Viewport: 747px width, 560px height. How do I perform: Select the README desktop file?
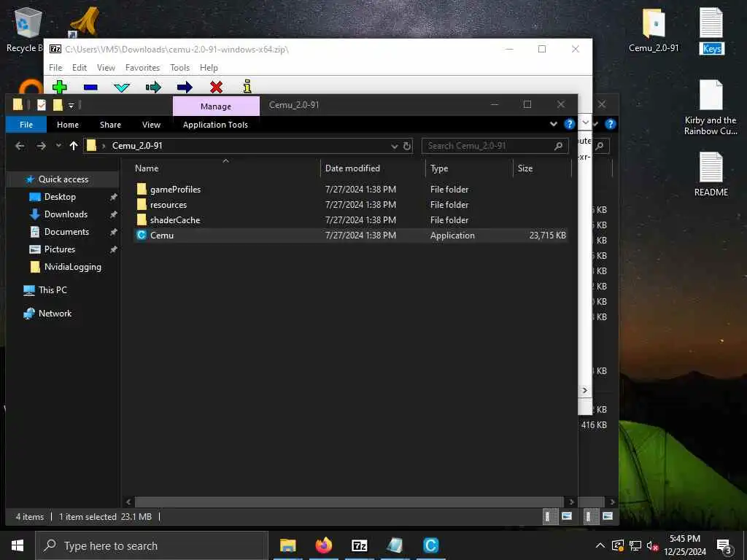click(x=711, y=174)
